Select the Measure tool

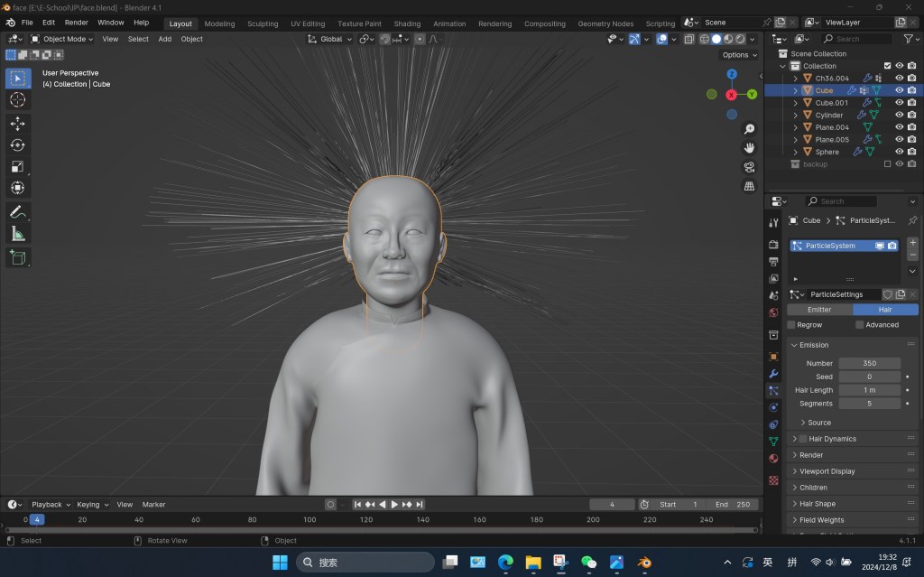pos(17,234)
